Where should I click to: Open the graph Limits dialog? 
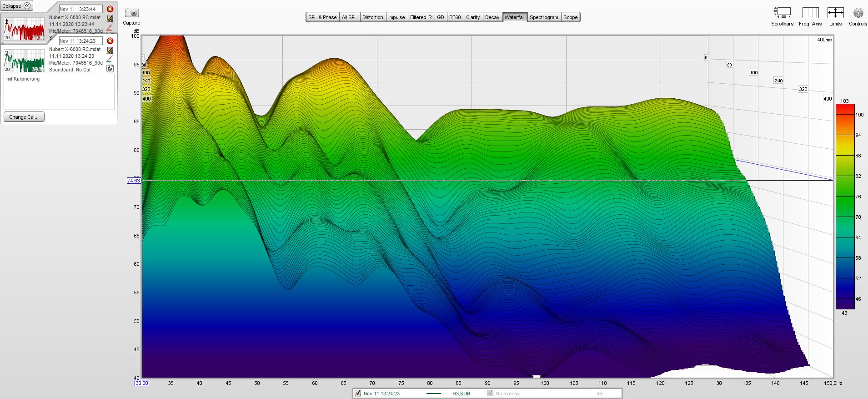(x=835, y=13)
